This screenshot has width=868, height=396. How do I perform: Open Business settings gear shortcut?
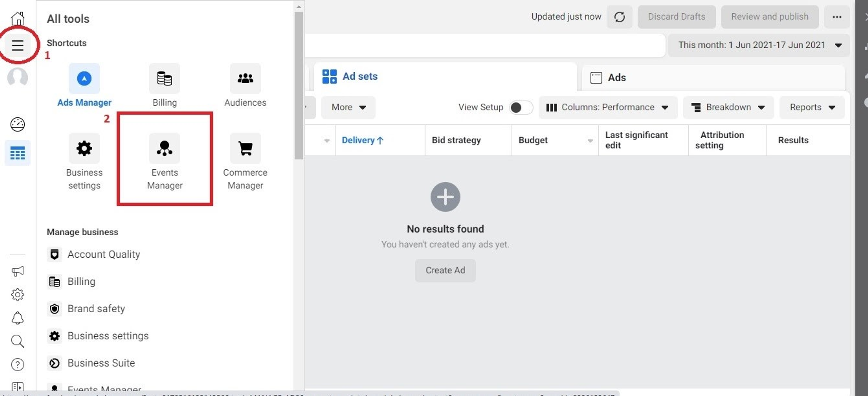84,148
